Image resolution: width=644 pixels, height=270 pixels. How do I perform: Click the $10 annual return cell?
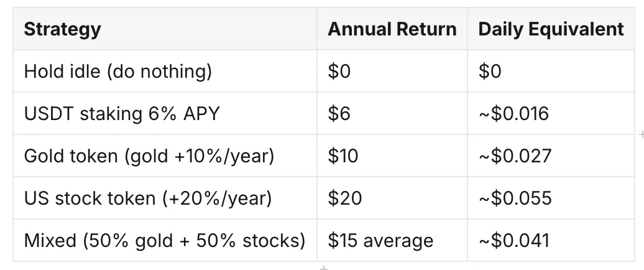click(392, 156)
